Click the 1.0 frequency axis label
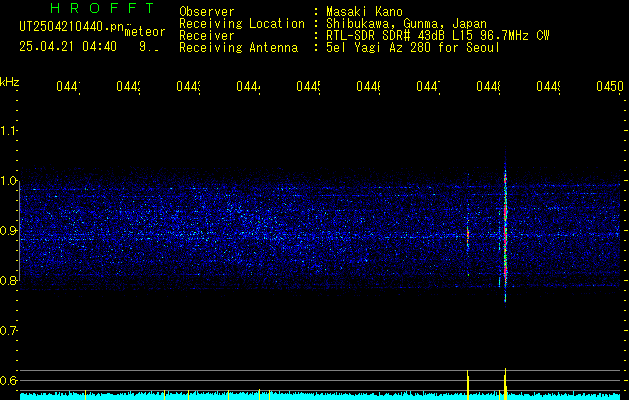629x400 pixels. coord(8,181)
